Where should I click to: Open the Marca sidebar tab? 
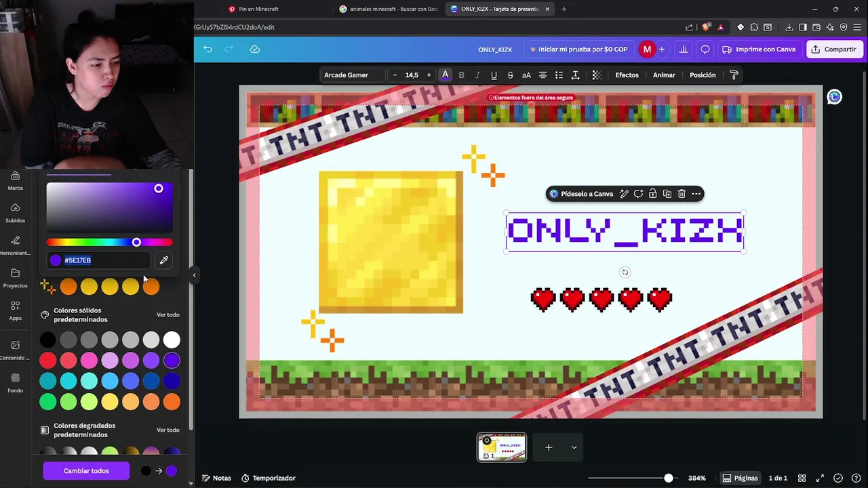pyautogui.click(x=15, y=181)
